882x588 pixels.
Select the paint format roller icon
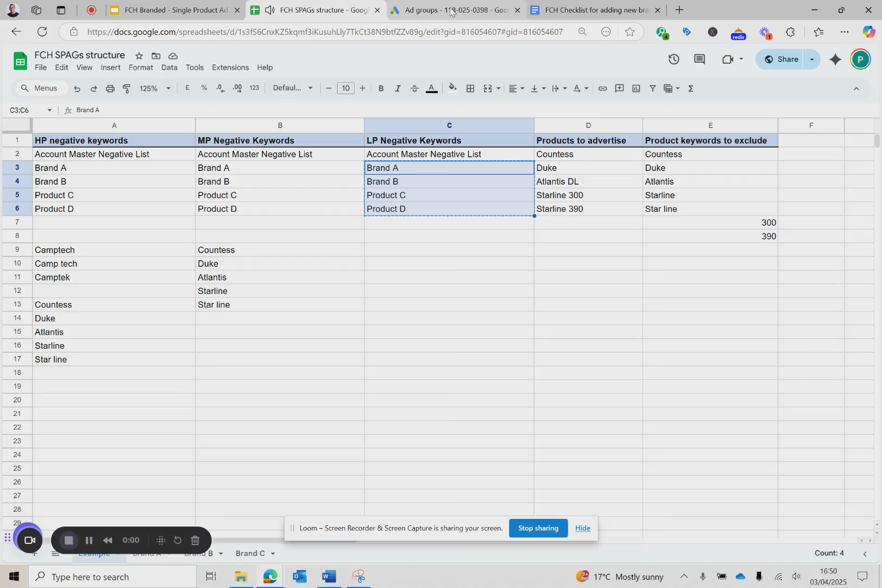[x=127, y=88]
